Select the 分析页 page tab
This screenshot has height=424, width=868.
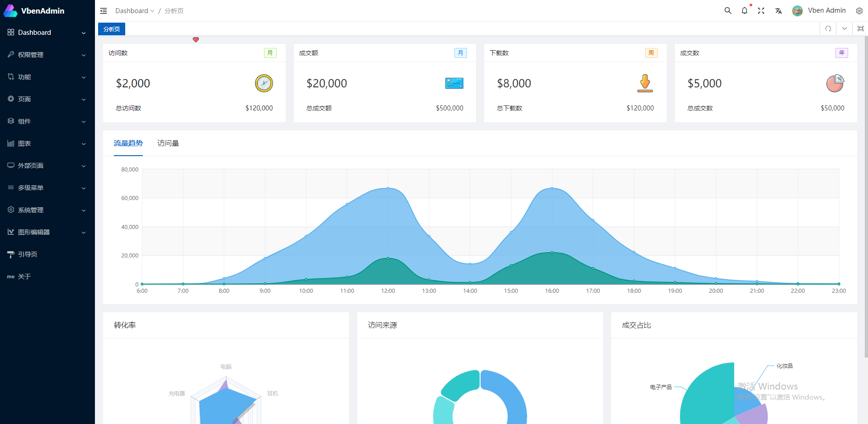click(112, 29)
